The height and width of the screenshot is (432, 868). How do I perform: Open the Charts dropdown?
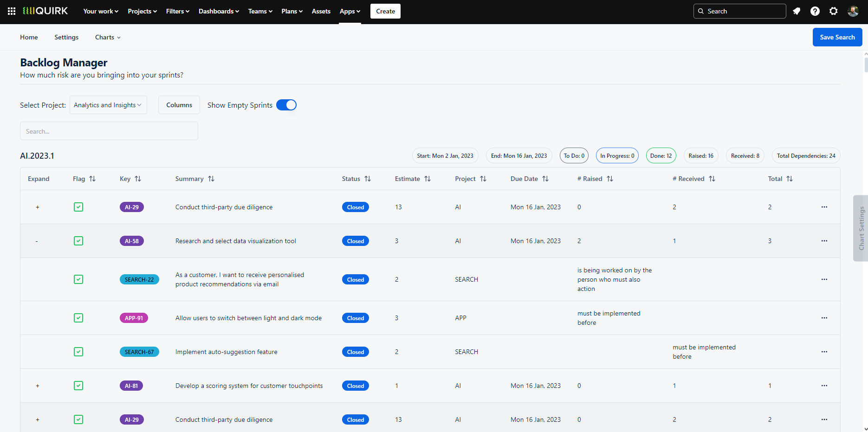[108, 37]
